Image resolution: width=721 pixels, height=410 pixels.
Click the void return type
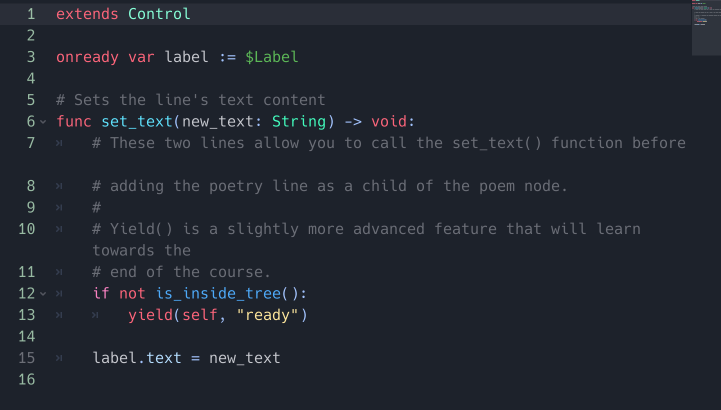[x=389, y=122]
